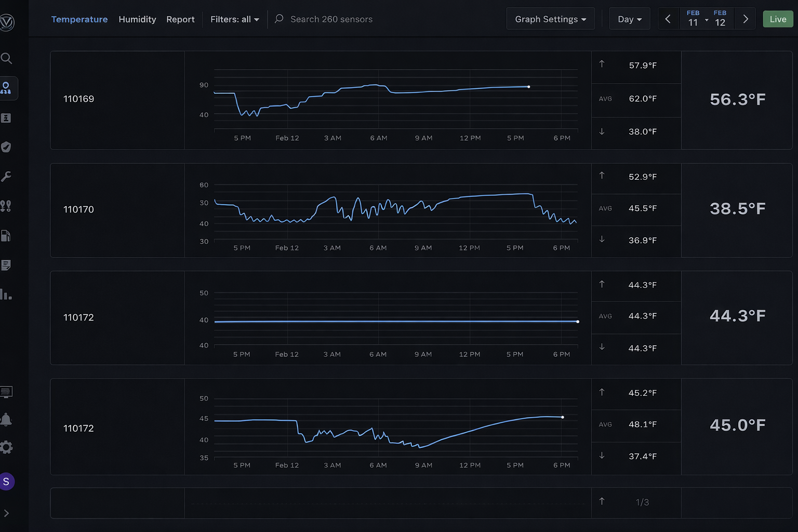Open the settings gear icon in sidebar
Image resolution: width=798 pixels, height=532 pixels.
pyautogui.click(x=6, y=447)
